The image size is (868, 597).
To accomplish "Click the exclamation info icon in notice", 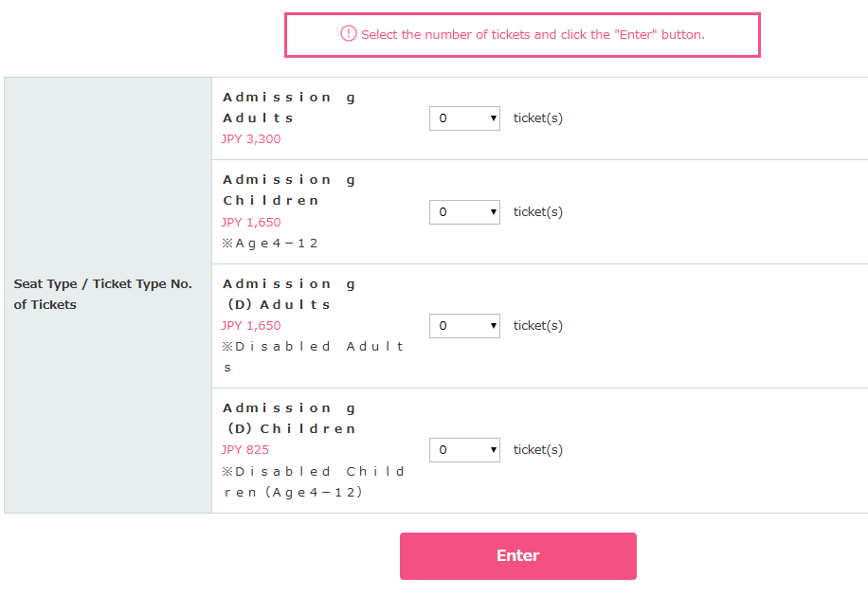I will (348, 33).
